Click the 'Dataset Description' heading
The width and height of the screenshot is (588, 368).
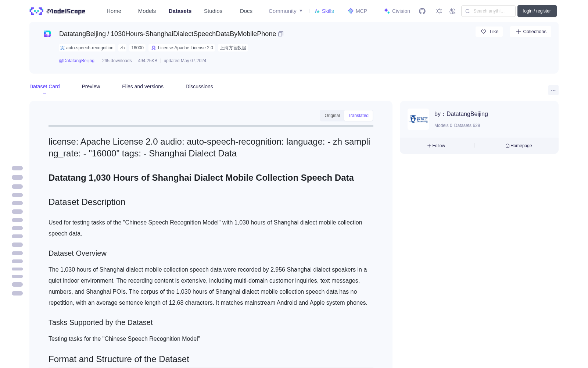(x=87, y=202)
